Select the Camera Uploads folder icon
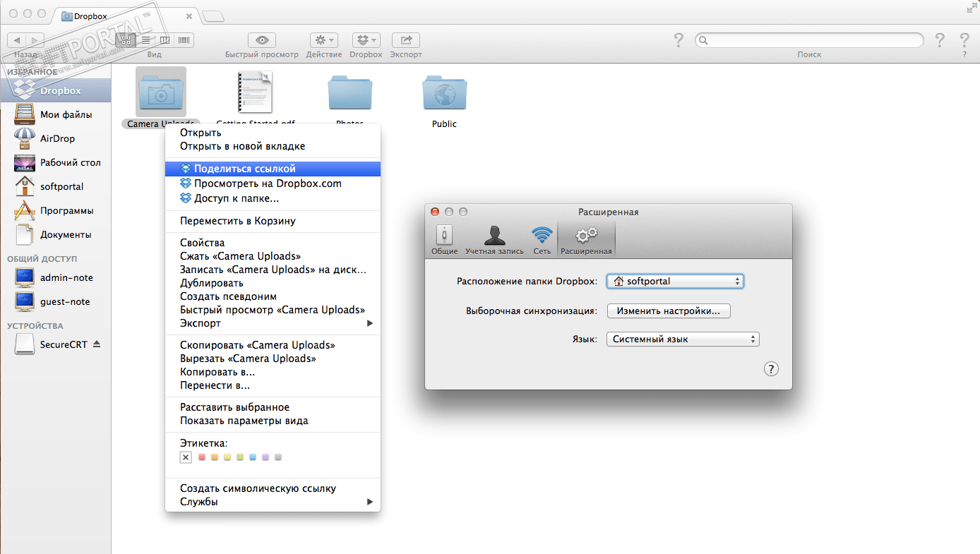 [161, 92]
